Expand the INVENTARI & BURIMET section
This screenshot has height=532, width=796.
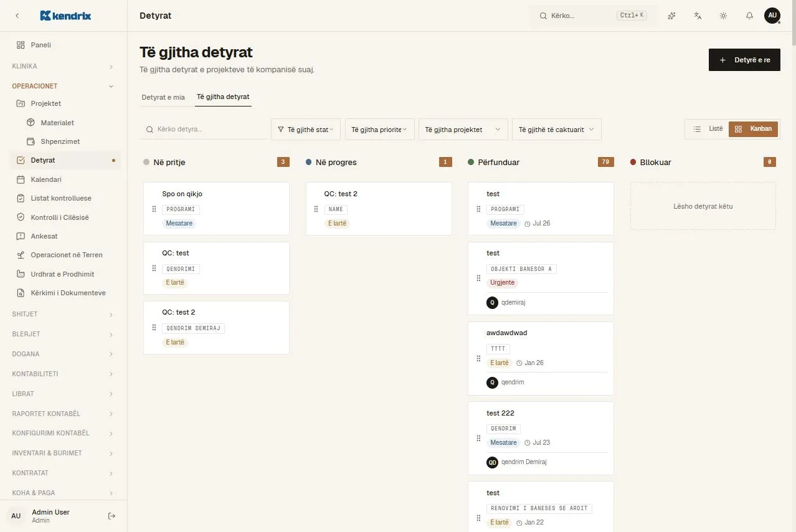64,453
